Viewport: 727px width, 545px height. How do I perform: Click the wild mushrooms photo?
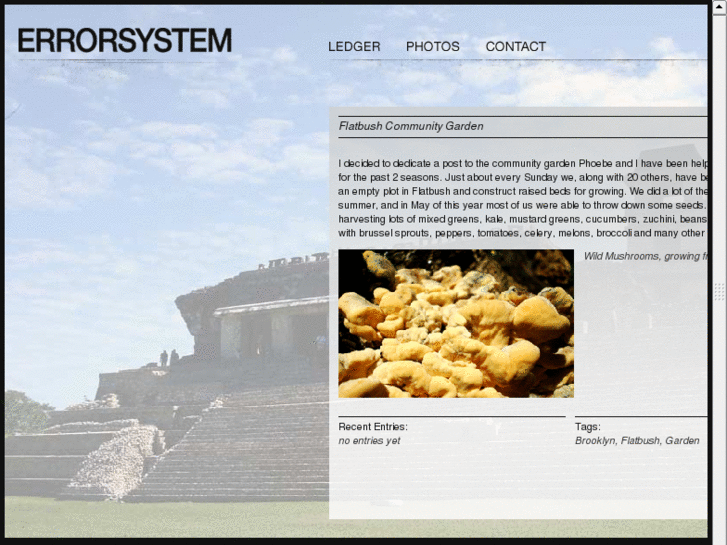(x=456, y=323)
